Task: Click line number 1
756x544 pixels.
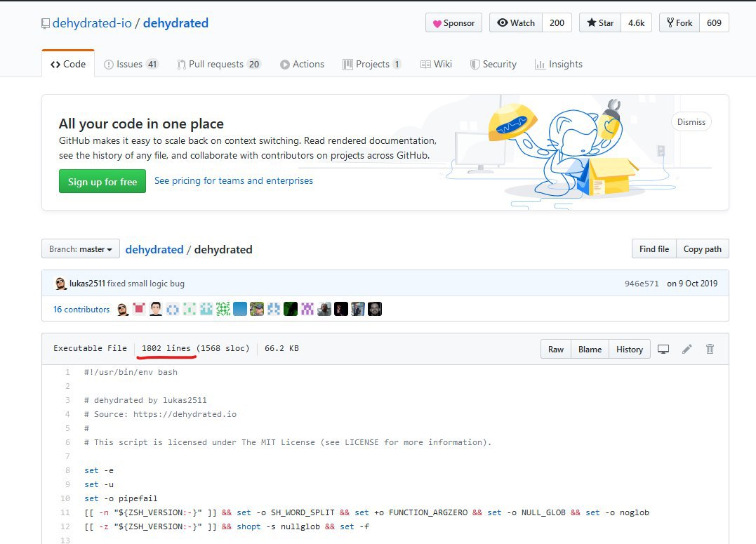Action: pyautogui.click(x=67, y=372)
